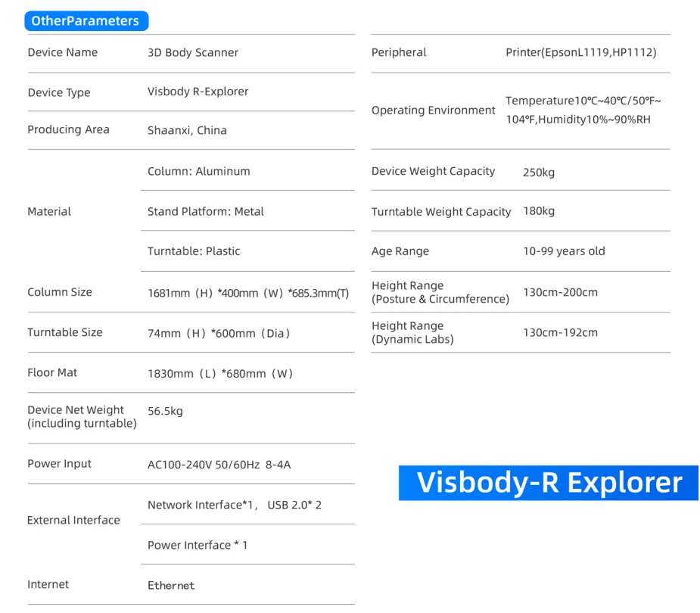
Task: Select the 74mm (H) *600mm (Dia) value
Action: (219, 334)
